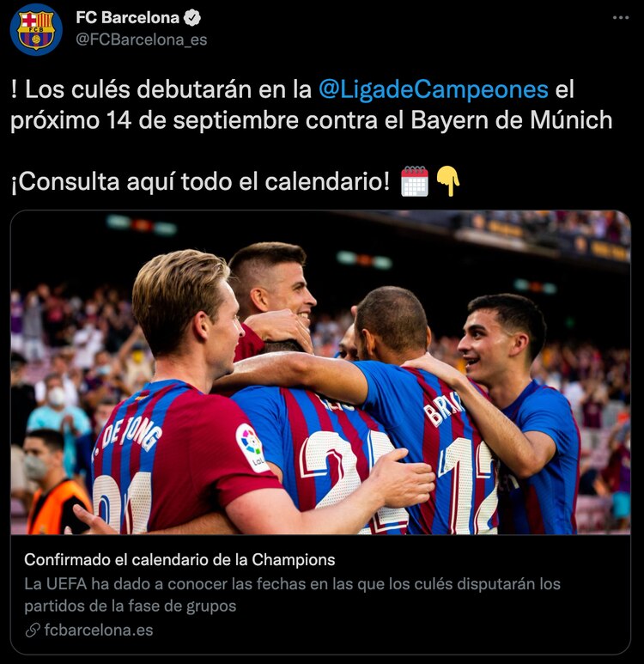Click the calendar emoji in the tweet

coord(415,181)
